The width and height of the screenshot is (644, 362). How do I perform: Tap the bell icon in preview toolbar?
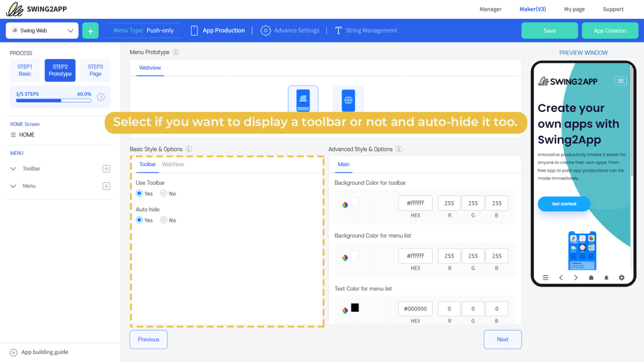(606, 278)
